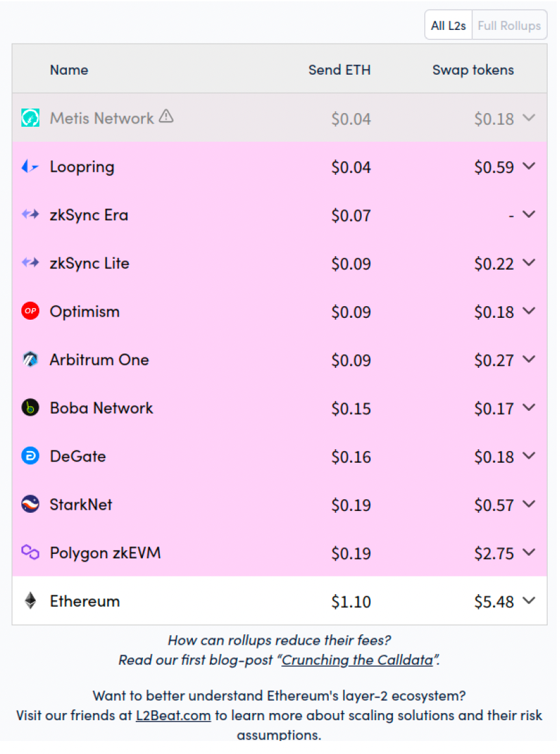Sort by the Swap tokens column header
This screenshot has height=754, width=560.
click(x=473, y=70)
